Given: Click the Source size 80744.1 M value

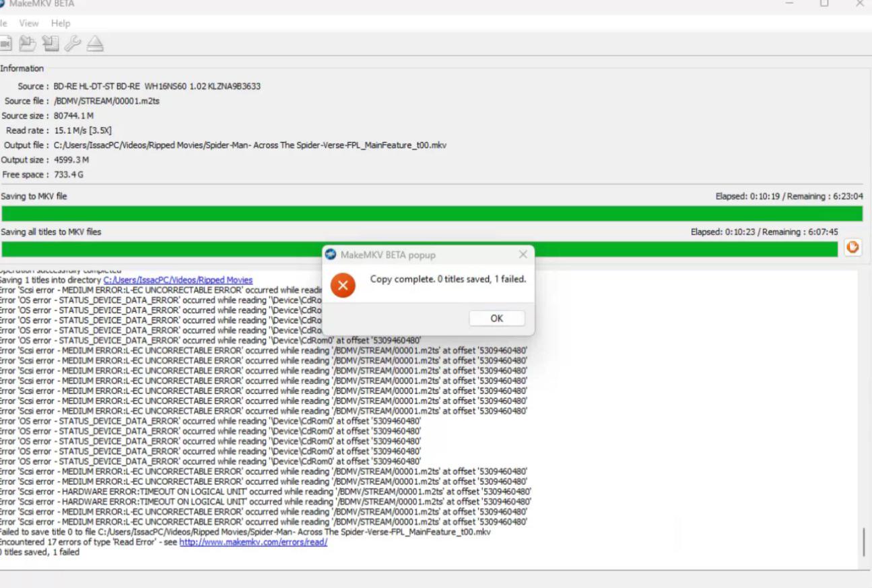Looking at the screenshot, I should tap(73, 116).
